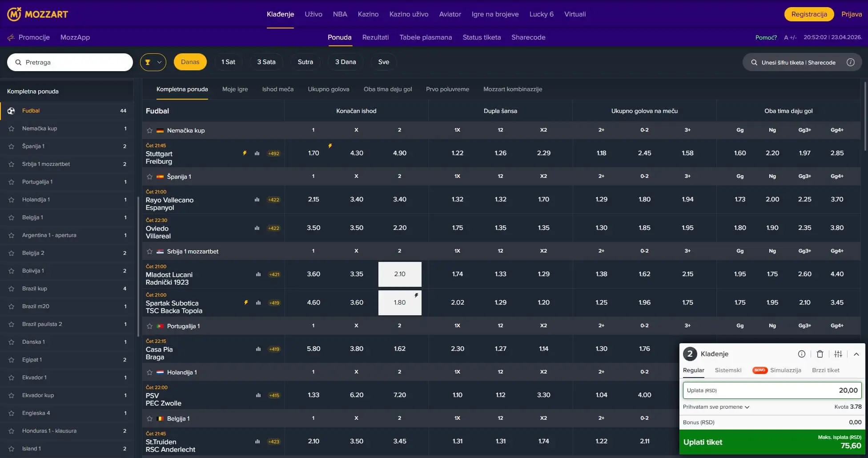Click the Dutch flag beside Holandija 1 header
This screenshot has width=868, height=458.
(x=160, y=373)
